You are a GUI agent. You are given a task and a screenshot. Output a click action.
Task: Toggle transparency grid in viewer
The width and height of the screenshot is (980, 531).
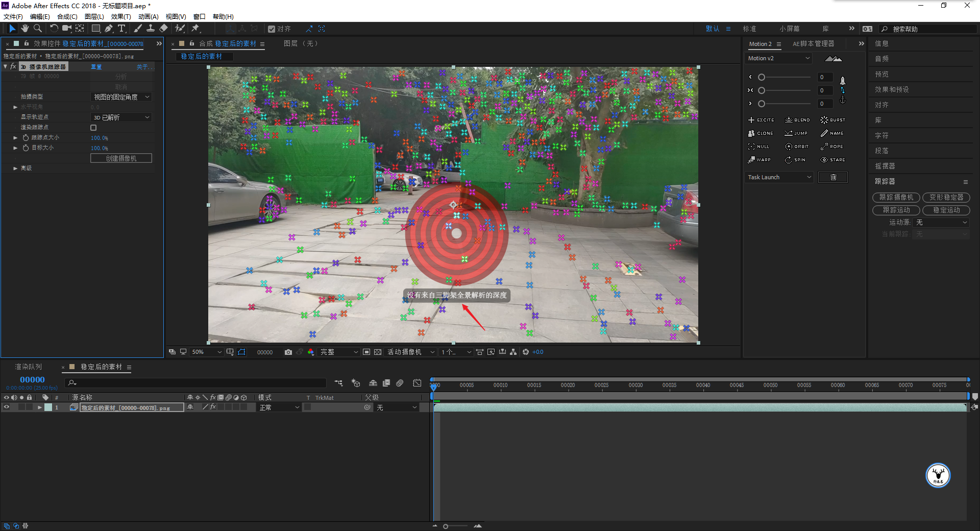tap(378, 352)
